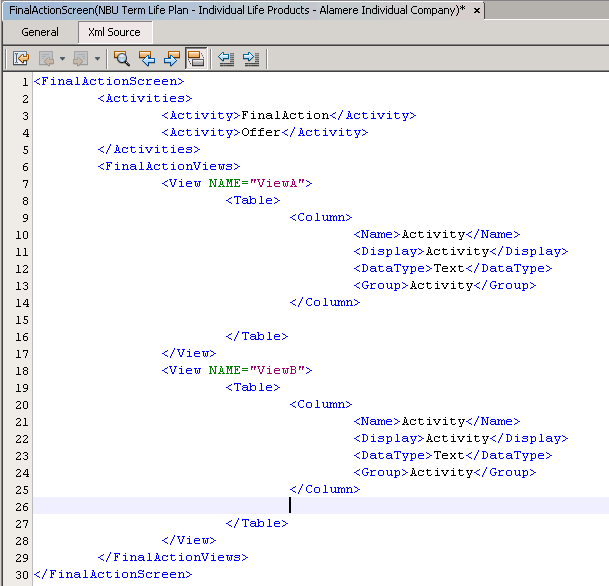Screen dimensions: 609x586
Task: Click line number 7 in the gutter
Action: pyautogui.click(x=25, y=184)
